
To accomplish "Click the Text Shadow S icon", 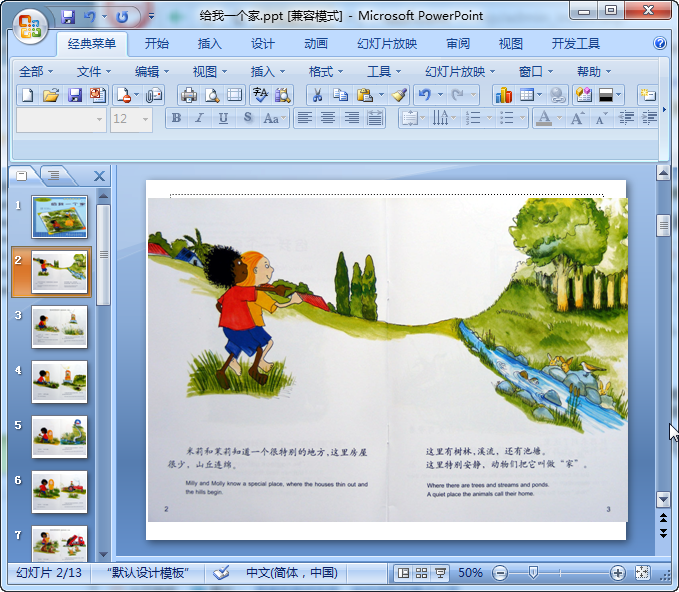I will (247, 118).
